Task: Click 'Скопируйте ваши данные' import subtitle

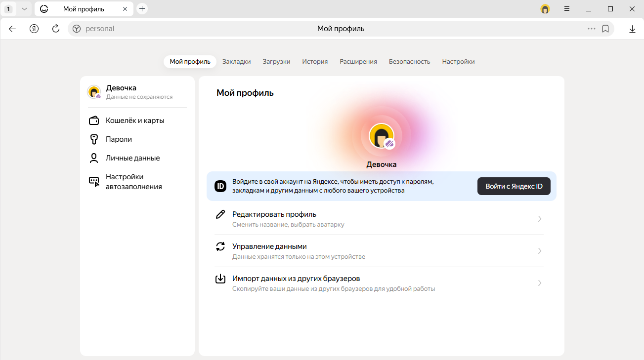Action: click(334, 288)
